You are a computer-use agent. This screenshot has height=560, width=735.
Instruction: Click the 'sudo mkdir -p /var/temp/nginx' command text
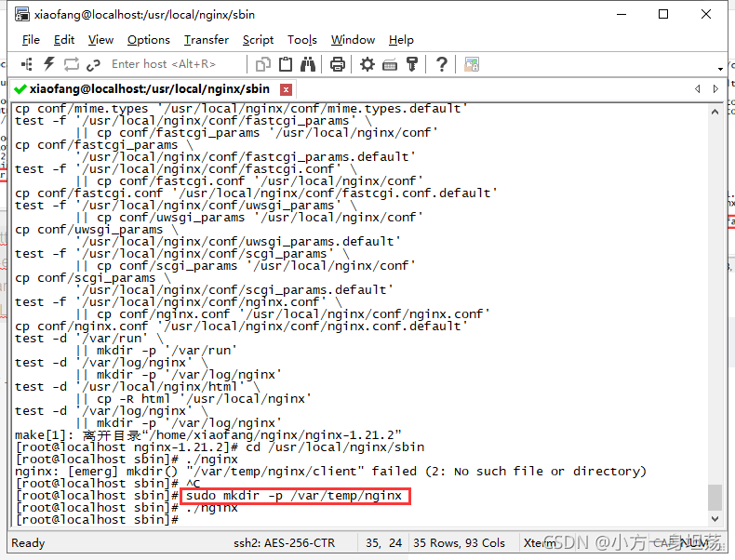pyautogui.click(x=294, y=496)
